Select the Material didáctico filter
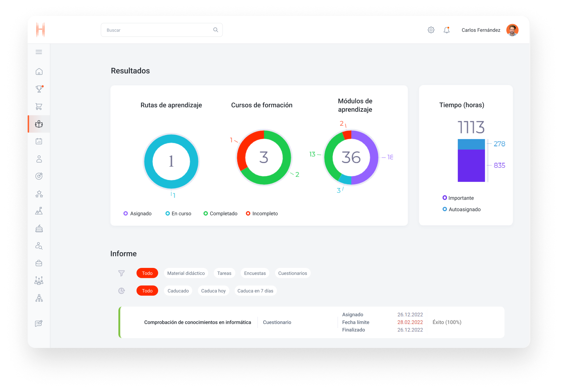The image size is (562, 392). pos(186,273)
